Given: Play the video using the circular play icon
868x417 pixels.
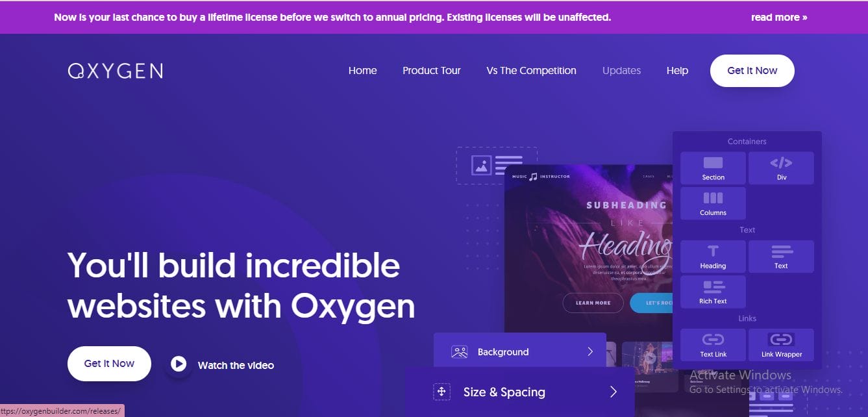Looking at the screenshot, I should pyautogui.click(x=179, y=364).
